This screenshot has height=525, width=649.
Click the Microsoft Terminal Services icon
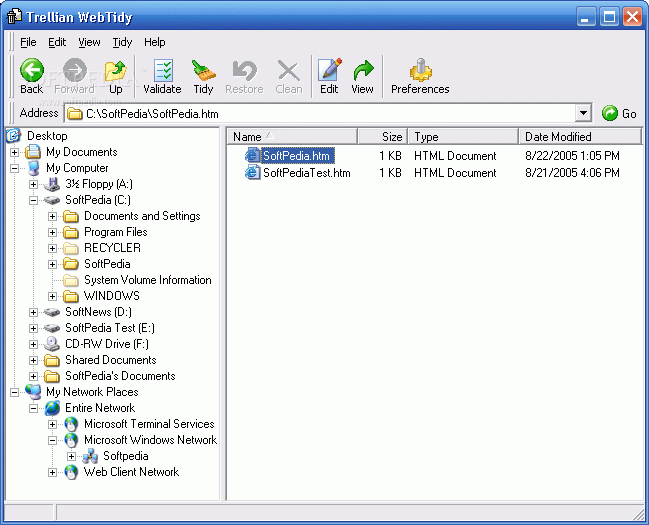[71, 424]
